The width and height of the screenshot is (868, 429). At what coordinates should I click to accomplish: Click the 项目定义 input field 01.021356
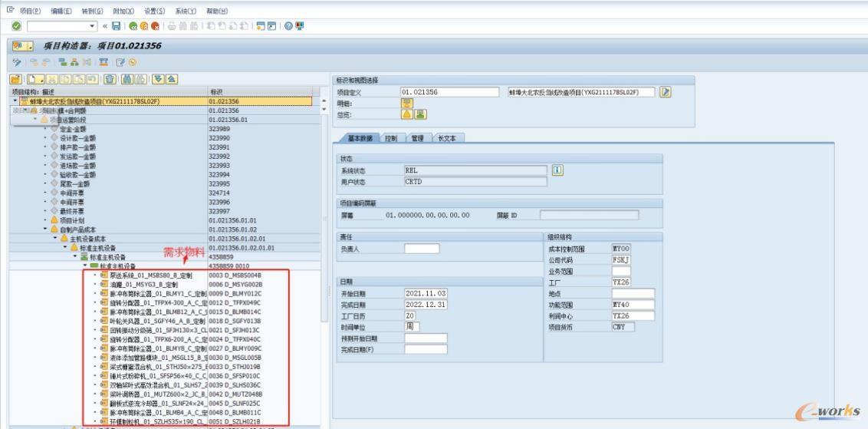[x=449, y=92]
